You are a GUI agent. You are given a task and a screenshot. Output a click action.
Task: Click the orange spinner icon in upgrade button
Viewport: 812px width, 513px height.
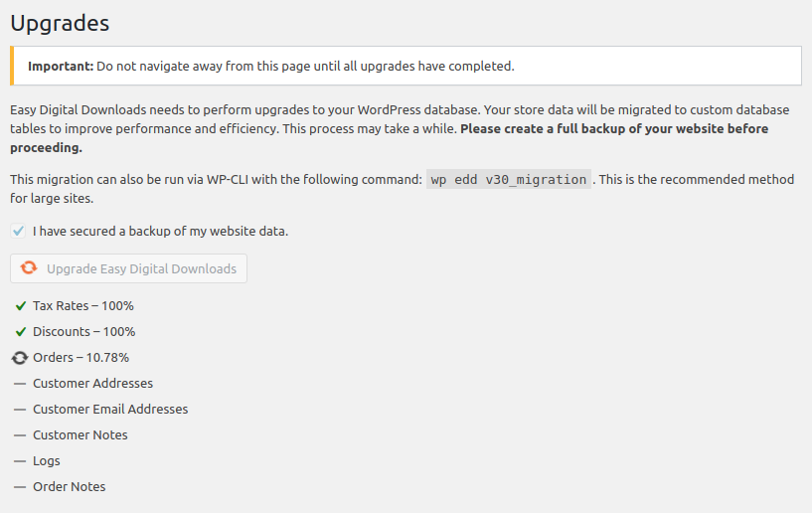[30, 268]
